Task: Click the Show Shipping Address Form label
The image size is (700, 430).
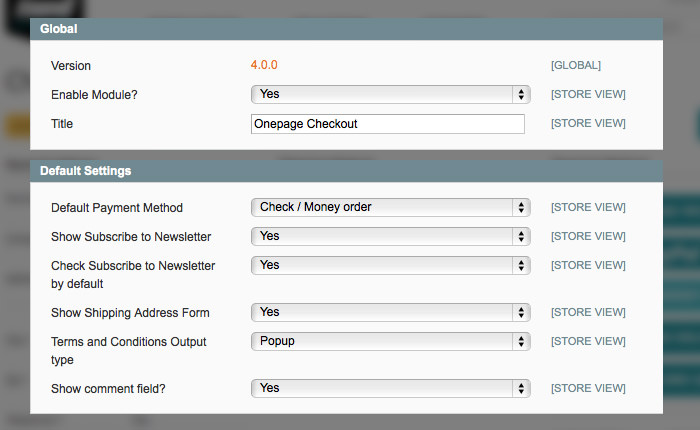Action: point(130,313)
